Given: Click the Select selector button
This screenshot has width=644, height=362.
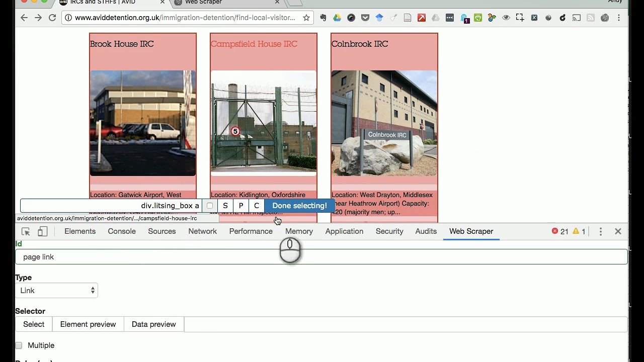Looking at the screenshot, I should (x=34, y=324).
